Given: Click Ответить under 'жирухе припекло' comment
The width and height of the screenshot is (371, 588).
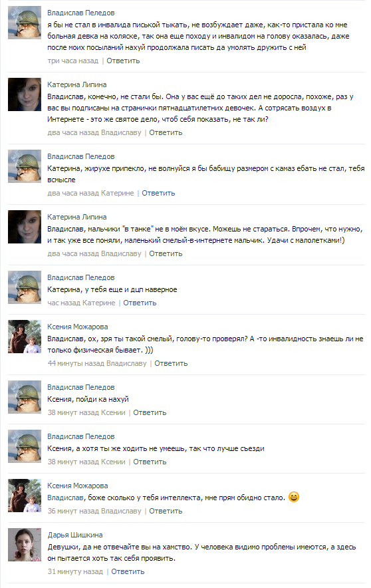Looking at the screenshot, I should (x=158, y=193).
